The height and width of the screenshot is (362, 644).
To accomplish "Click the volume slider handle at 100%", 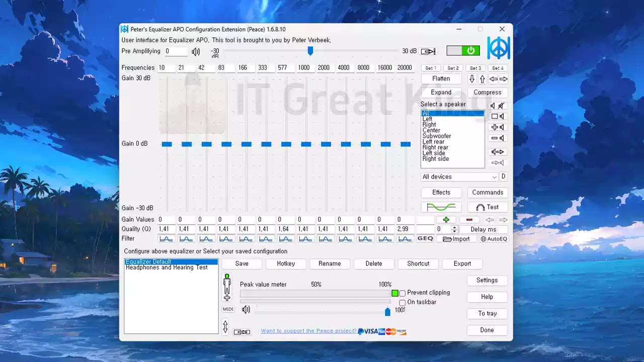I will (387, 312).
